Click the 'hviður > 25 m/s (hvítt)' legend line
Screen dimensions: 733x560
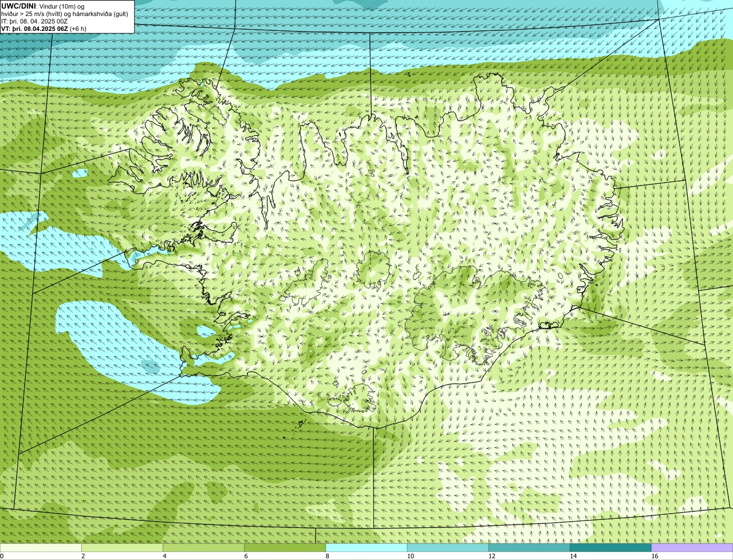(x=65, y=14)
